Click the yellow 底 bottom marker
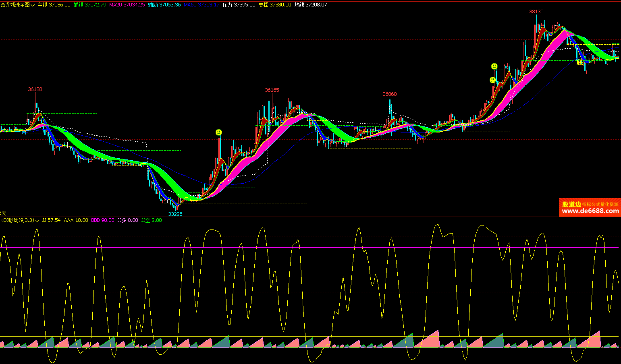621x364 pixels. [x=579, y=62]
